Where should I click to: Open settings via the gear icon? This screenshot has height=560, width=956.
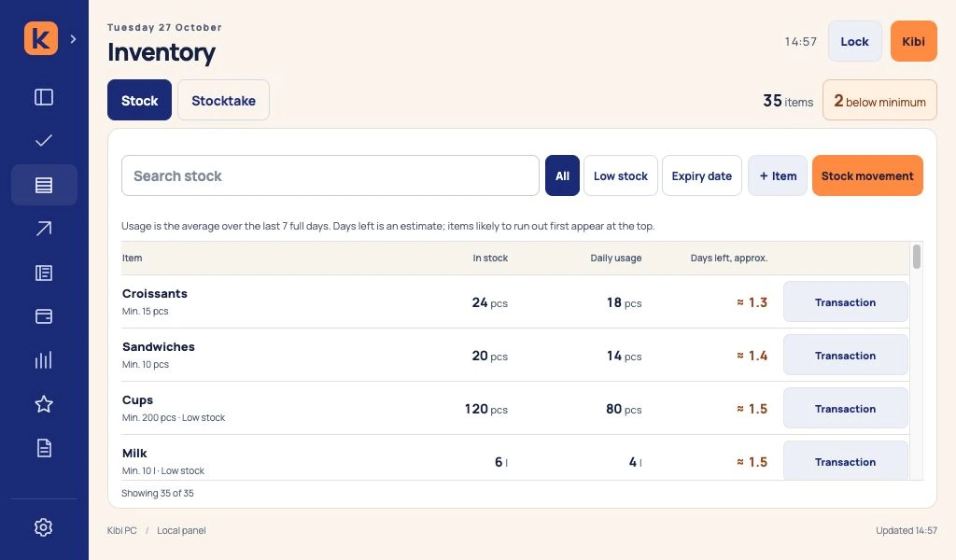point(44,527)
